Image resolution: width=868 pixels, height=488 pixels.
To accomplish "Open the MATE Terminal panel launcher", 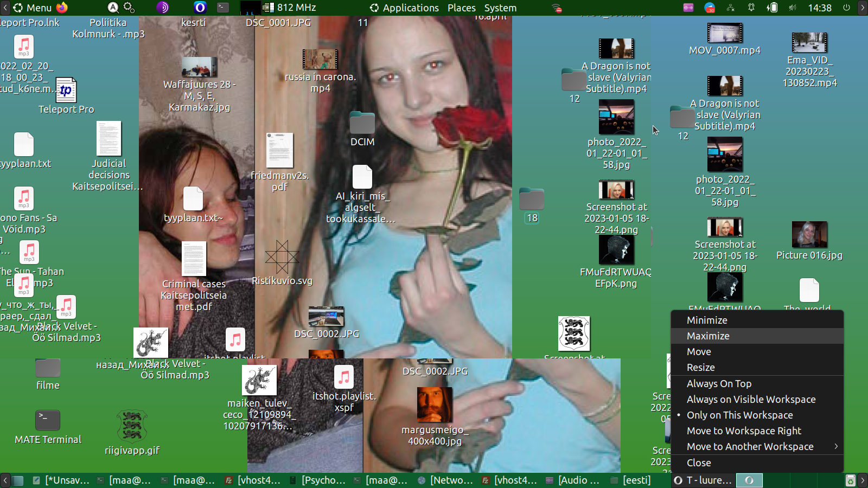I will (x=223, y=8).
